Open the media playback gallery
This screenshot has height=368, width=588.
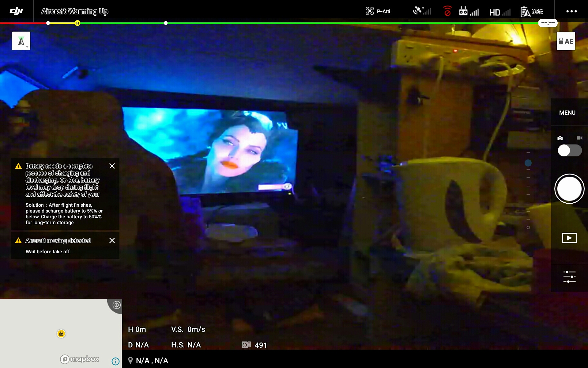(x=569, y=238)
